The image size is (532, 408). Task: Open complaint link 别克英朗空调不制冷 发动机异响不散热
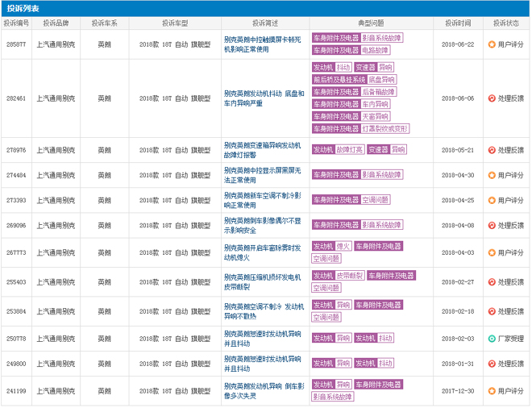(x=264, y=311)
